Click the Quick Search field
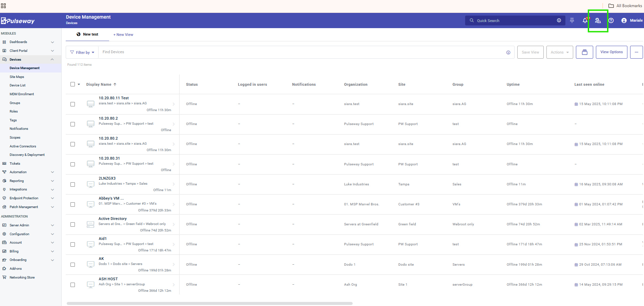Viewport: 644px width, 306px height. [x=515, y=21]
